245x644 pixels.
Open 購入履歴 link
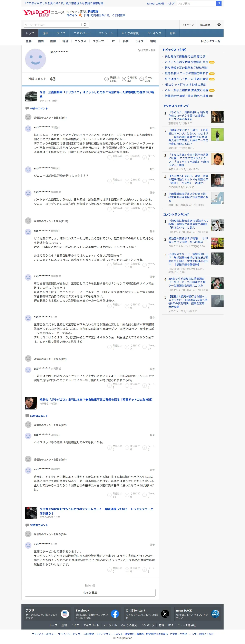tap(205, 25)
